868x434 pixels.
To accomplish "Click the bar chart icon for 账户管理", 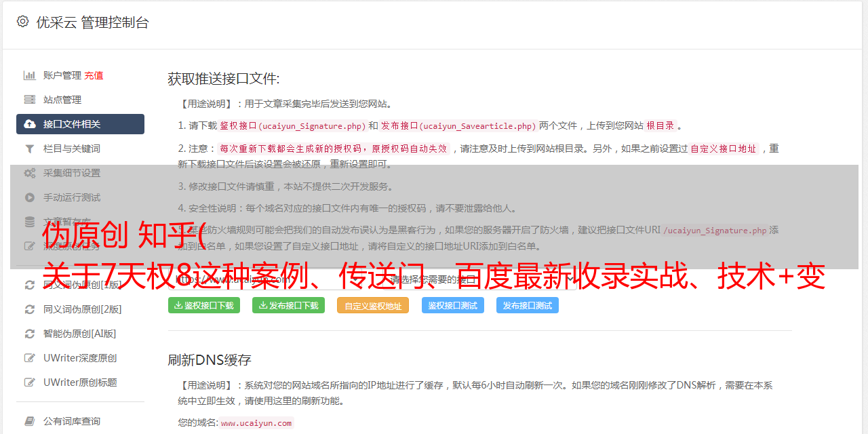I will pos(30,75).
